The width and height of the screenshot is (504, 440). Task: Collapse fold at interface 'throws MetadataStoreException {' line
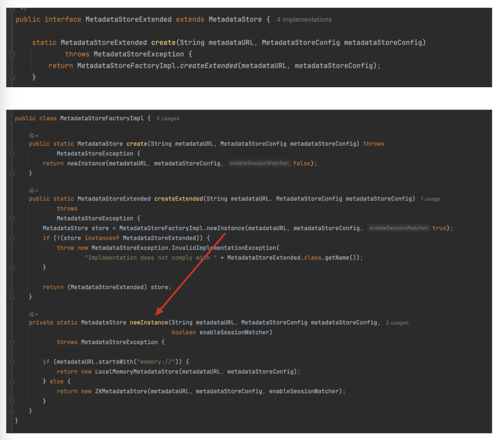point(13,54)
